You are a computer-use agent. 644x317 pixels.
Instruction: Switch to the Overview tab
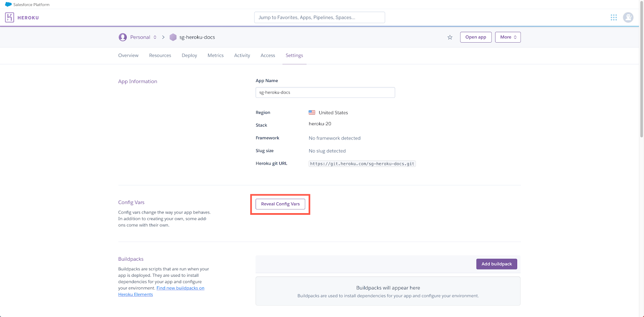pos(128,56)
